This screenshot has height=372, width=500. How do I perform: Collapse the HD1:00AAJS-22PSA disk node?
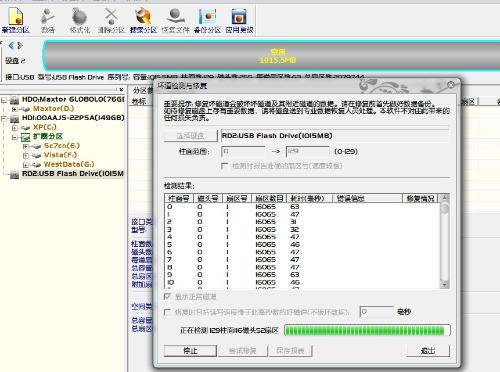tap(4, 118)
